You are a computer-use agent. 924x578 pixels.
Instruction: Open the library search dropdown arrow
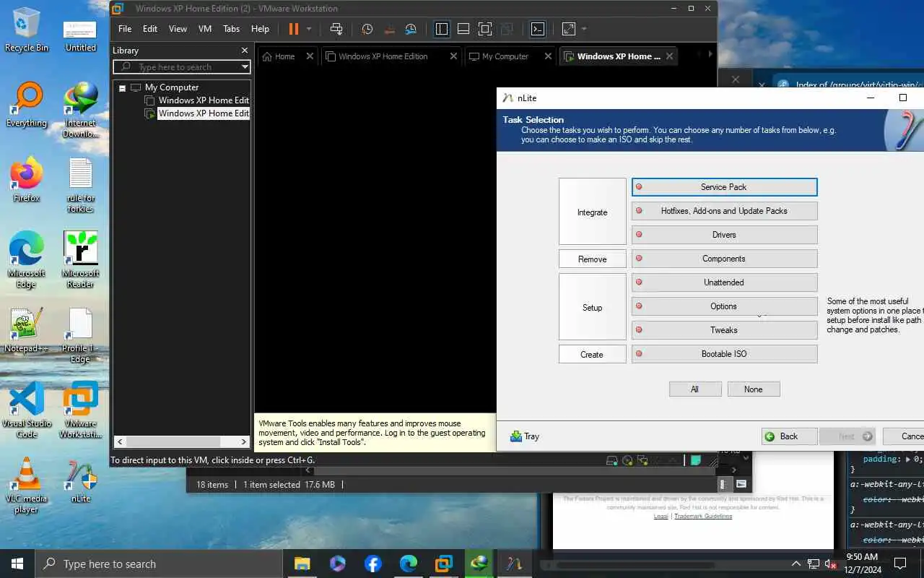[245, 67]
